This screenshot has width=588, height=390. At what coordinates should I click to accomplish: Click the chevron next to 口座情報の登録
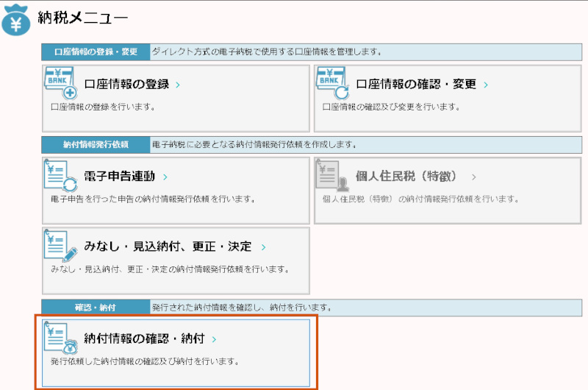point(178,85)
